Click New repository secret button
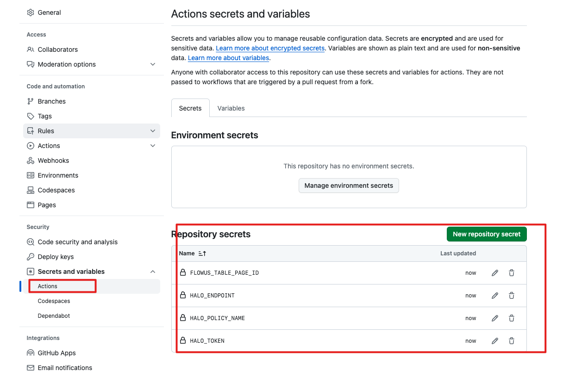This screenshot has height=377, width=588. (487, 234)
